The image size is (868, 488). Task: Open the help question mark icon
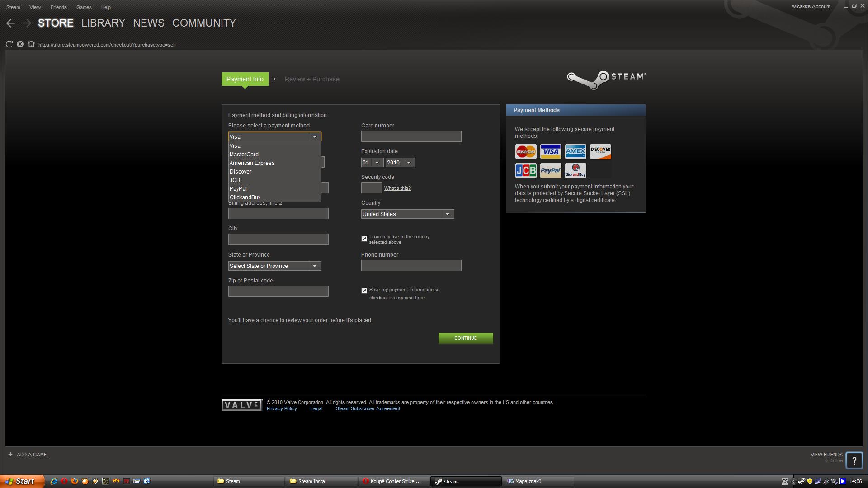pos(854,460)
